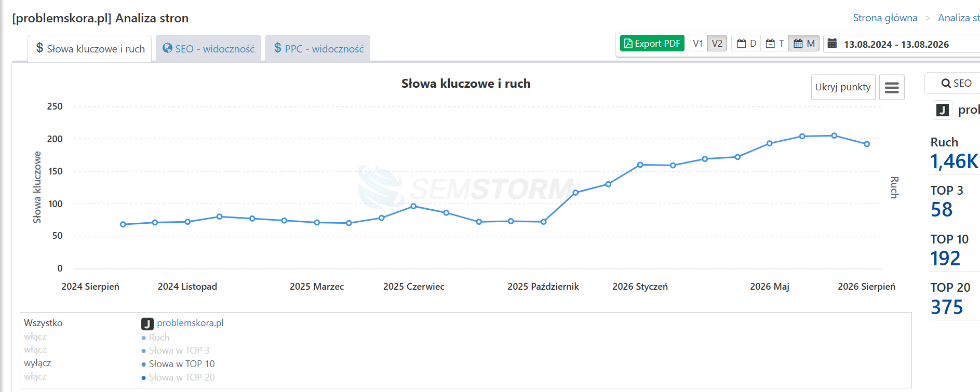The image size is (980, 392).
Task: Click the Export PDF button
Action: pyautogui.click(x=652, y=44)
